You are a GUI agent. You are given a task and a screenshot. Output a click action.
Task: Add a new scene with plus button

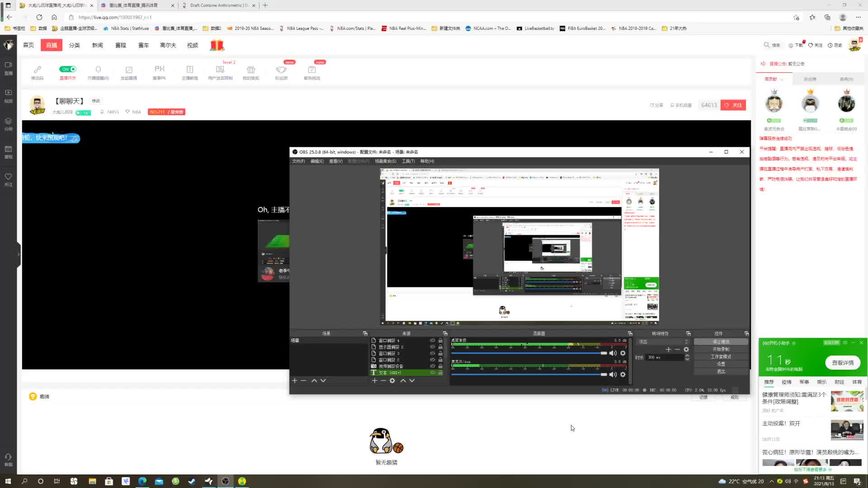[x=294, y=380]
